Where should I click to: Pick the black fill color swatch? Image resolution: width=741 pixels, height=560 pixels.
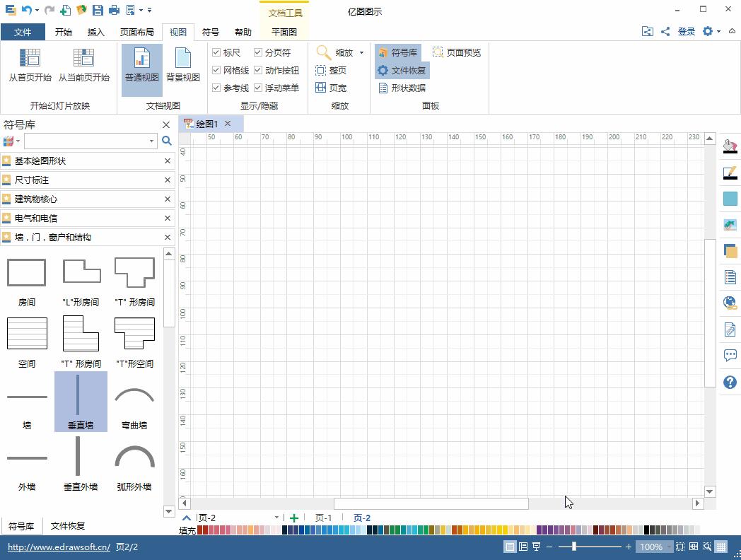click(x=646, y=530)
